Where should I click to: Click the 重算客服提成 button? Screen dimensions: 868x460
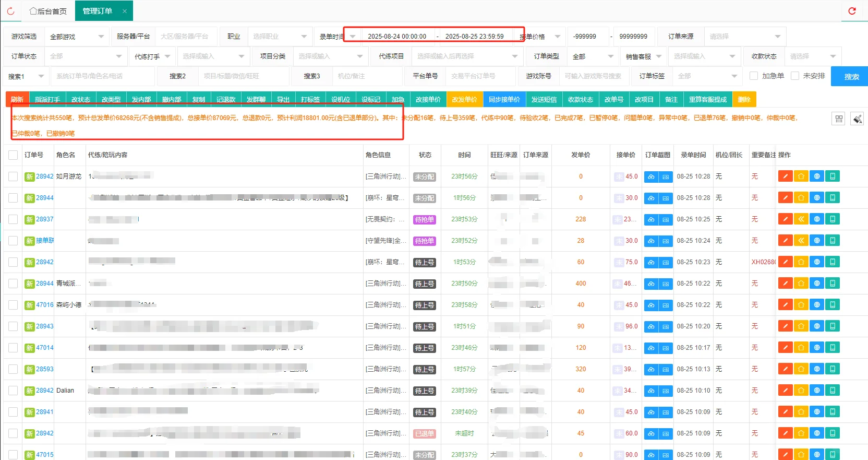point(708,99)
